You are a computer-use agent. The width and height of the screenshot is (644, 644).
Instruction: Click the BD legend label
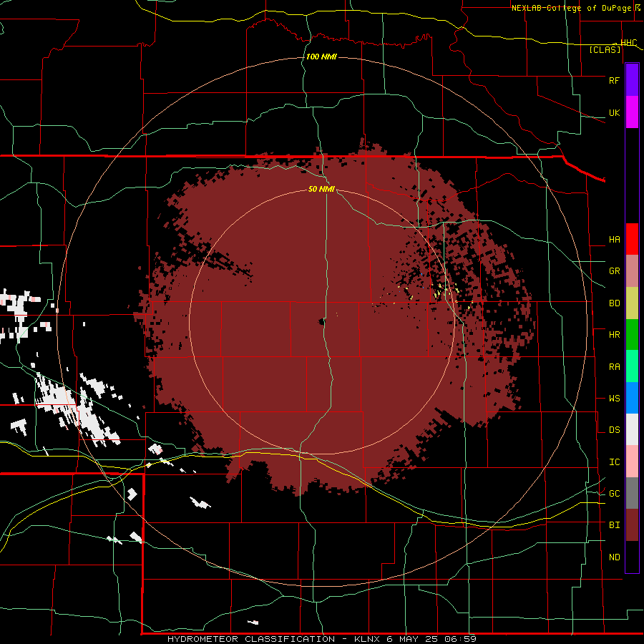coord(614,303)
